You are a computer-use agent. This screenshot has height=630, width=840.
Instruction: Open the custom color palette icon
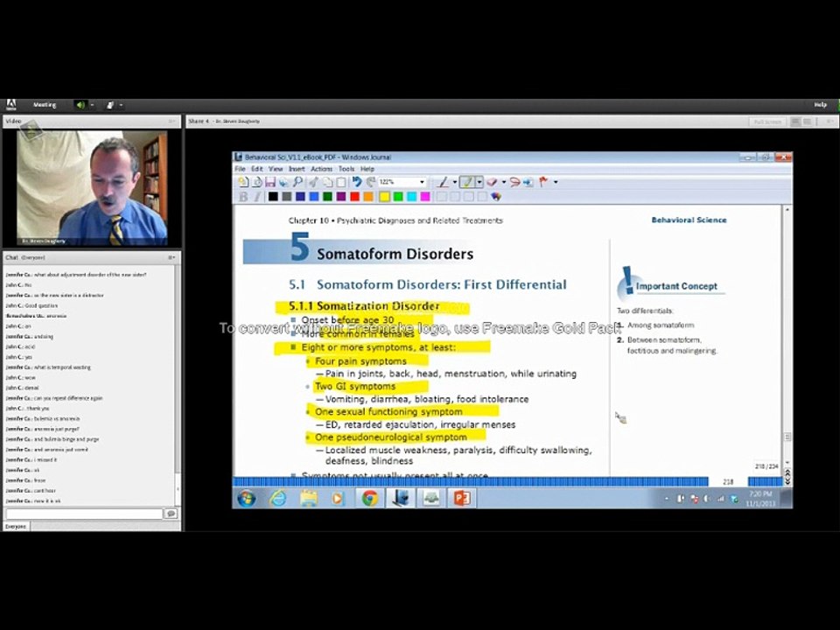tap(497, 197)
